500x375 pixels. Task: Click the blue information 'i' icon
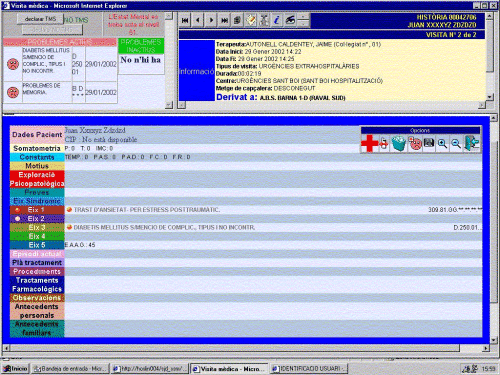[277, 20]
